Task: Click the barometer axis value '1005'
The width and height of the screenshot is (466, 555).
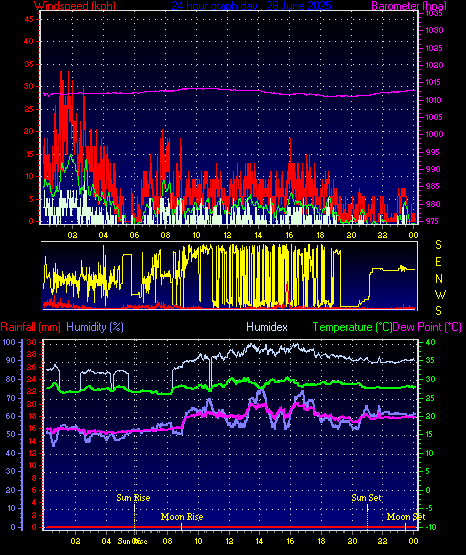Action: 434,117
